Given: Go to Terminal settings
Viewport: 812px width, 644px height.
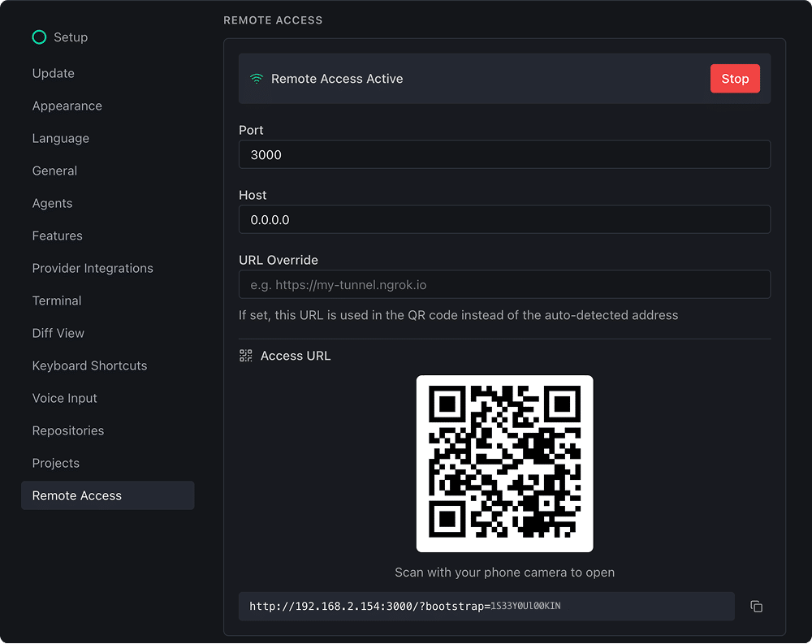Looking at the screenshot, I should 57,300.
